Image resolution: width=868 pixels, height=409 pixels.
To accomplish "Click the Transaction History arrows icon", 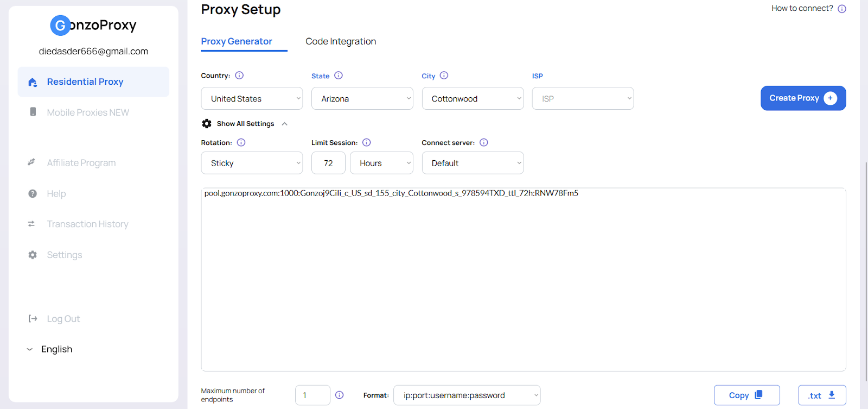I will pyautogui.click(x=31, y=224).
